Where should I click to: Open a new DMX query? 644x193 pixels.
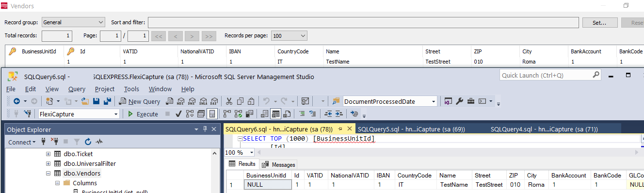coord(192,101)
